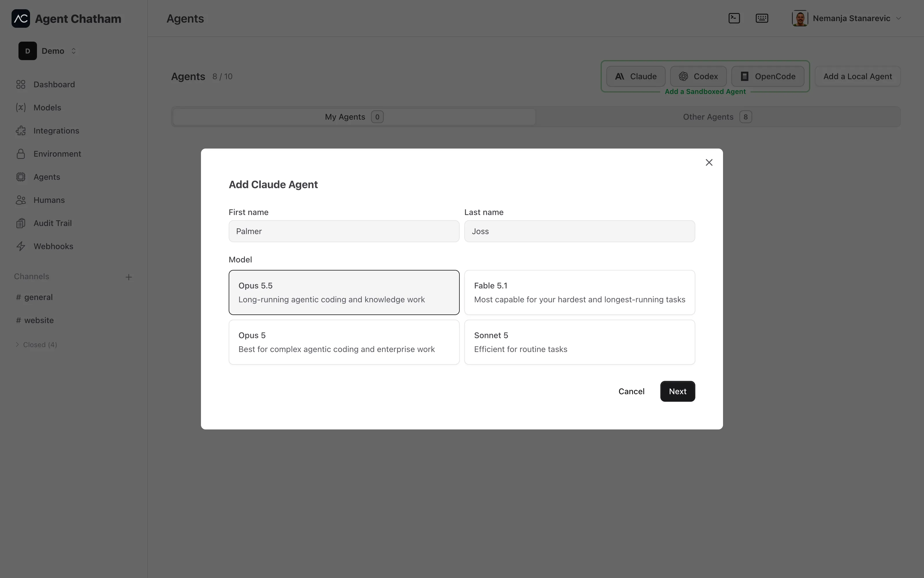924x578 pixels.
Task: Switch to the My Agents tab
Action: (x=354, y=117)
